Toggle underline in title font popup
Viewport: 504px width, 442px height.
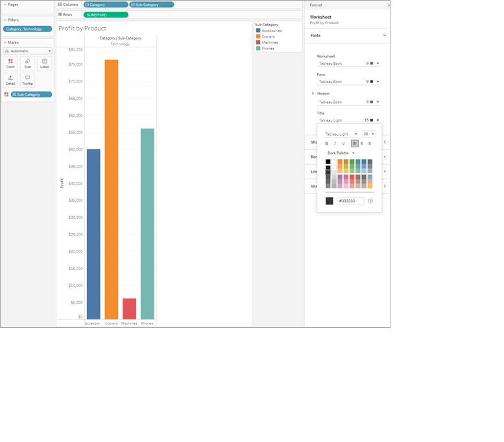click(343, 143)
